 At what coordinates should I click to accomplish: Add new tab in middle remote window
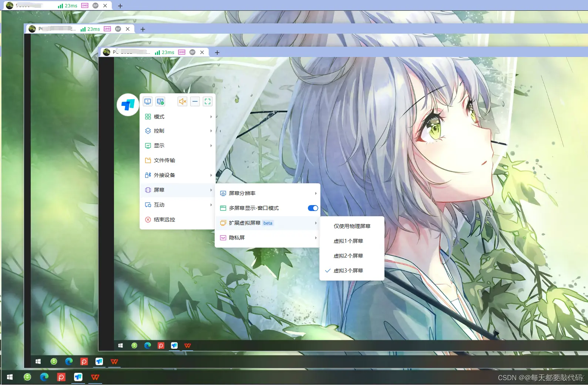[x=143, y=29]
